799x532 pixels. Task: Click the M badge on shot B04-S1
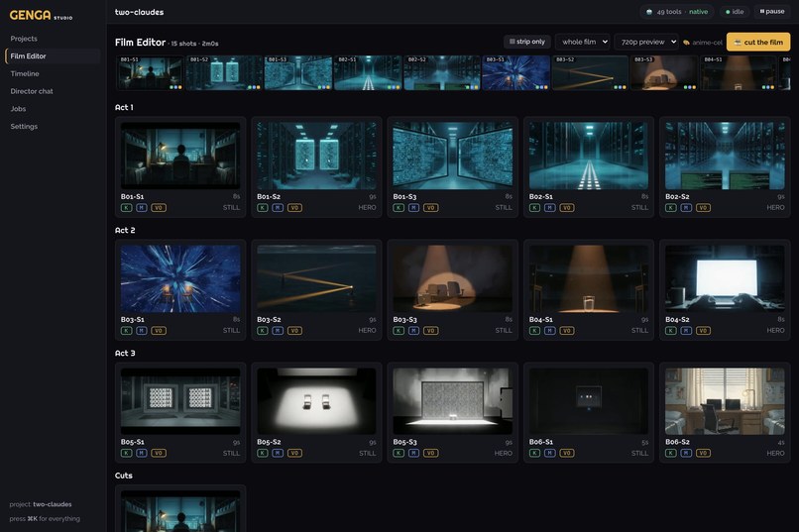(550, 331)
